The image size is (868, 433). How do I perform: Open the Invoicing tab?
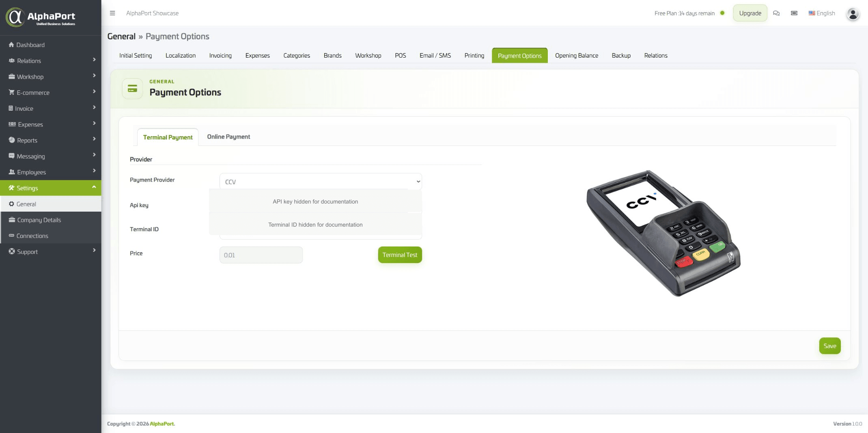coord(220,56)
